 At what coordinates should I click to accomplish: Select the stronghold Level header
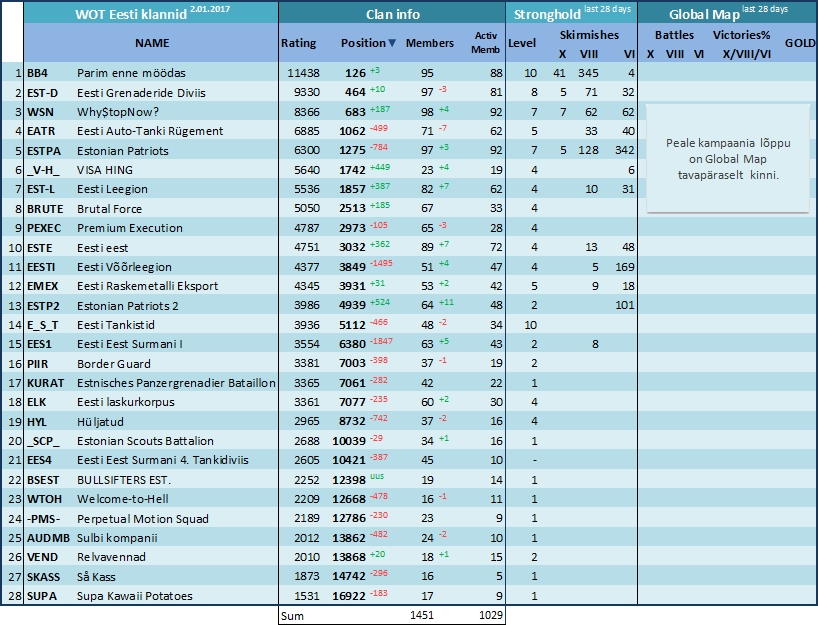[x=522, y=43]
